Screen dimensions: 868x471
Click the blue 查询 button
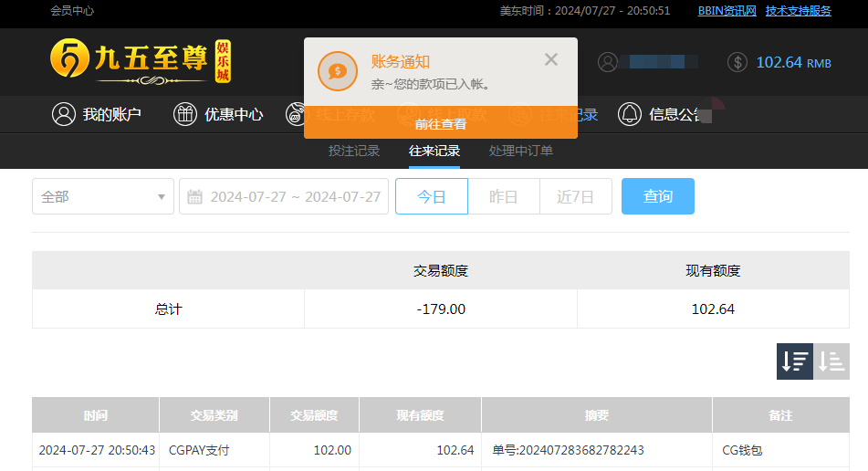coord(657,196)
